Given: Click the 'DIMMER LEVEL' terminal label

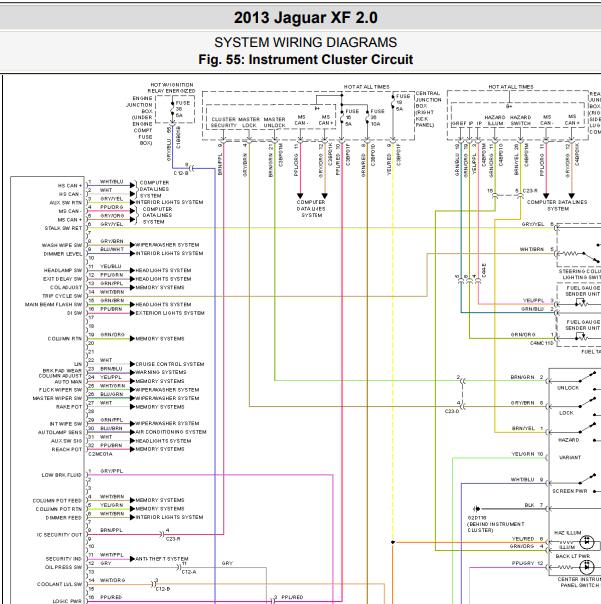Looking at the screenshot, I should point(63,254).
